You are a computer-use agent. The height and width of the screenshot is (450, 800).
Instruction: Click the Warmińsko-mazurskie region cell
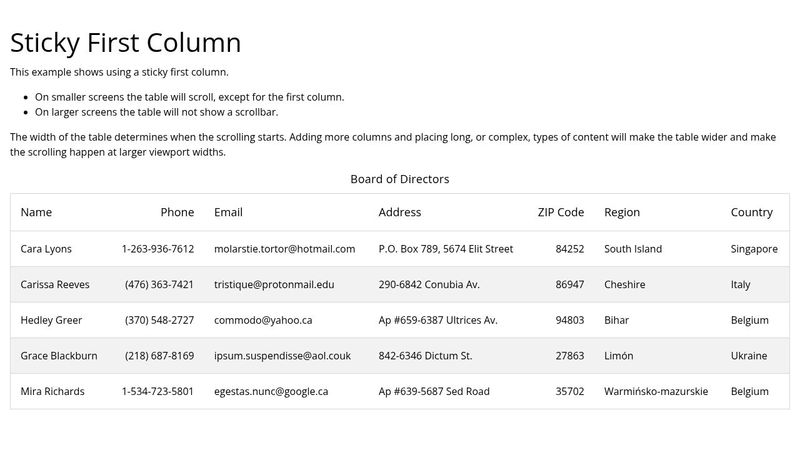655,391
